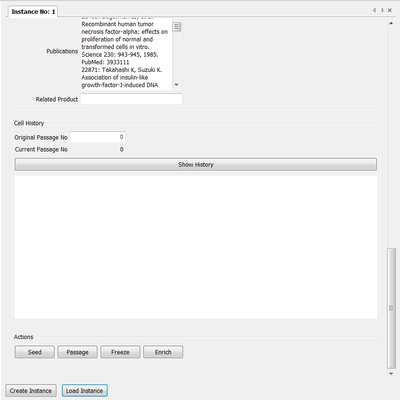Click the main panel scroll down arrow
Viewport: 400px width, 400px height.
click(x=391, y=374)
